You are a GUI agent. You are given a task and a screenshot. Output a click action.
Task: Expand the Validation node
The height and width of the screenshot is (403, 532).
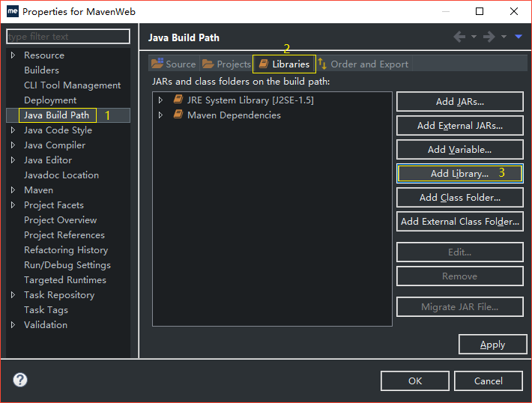[13, 324]
